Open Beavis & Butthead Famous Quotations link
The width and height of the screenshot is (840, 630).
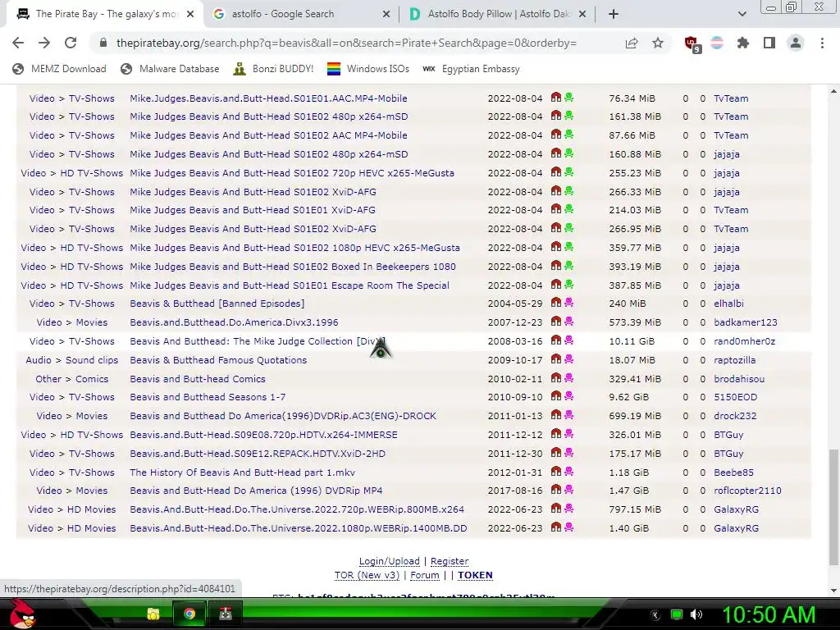[x=218, y=360]
